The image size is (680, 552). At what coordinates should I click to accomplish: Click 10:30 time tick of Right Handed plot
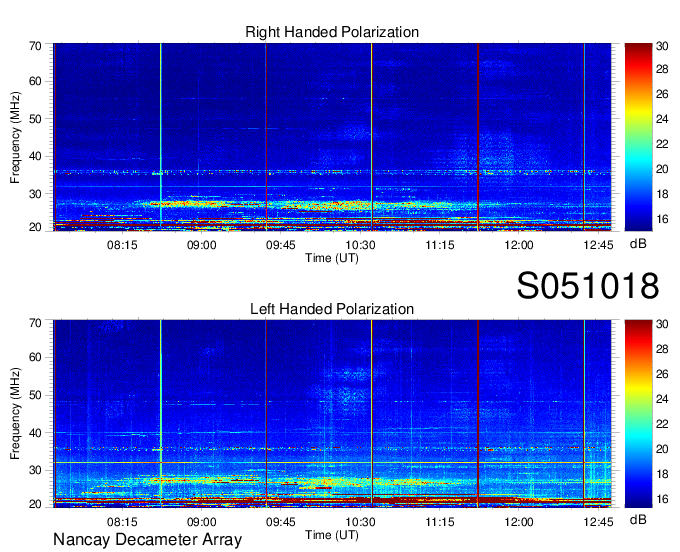pos(360,245)
